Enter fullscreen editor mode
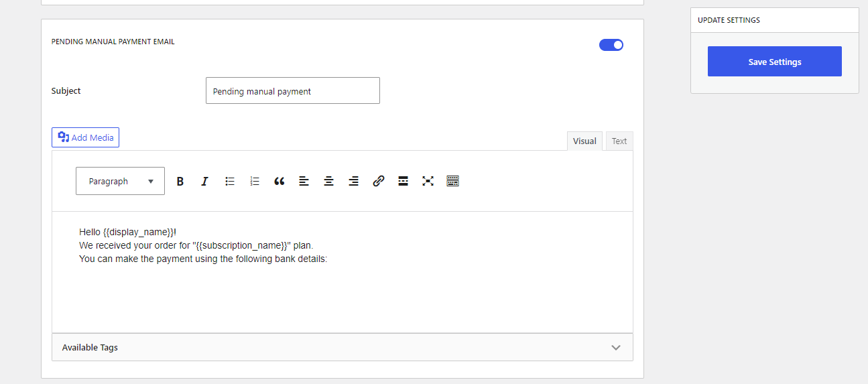The height and width of the screenshot is (384, 868). point(428,181)
